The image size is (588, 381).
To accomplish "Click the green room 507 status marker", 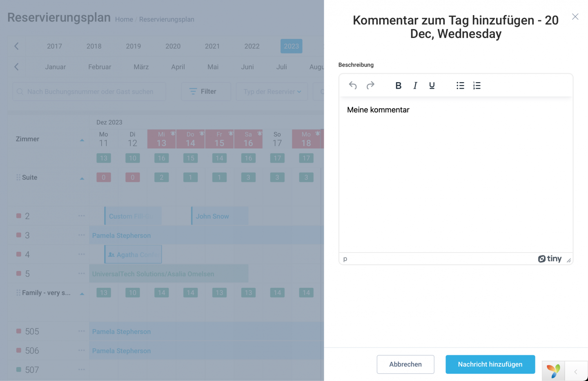I will pos(19,369).
